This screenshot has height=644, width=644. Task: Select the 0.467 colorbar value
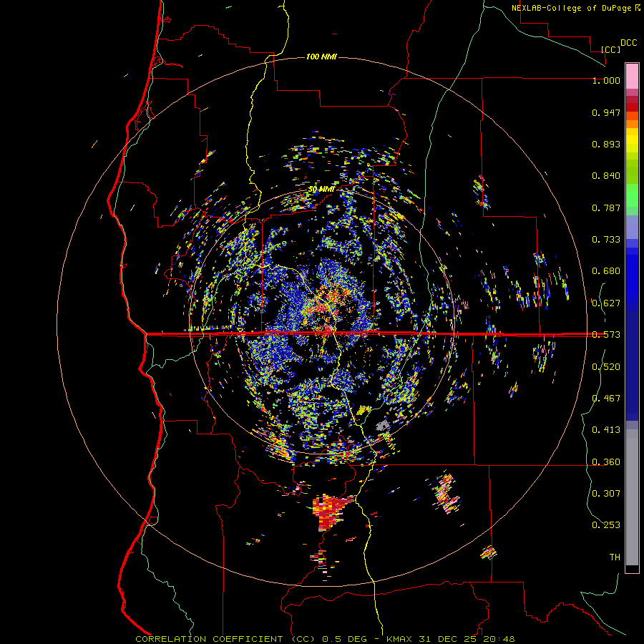click(x=606, y=399)
